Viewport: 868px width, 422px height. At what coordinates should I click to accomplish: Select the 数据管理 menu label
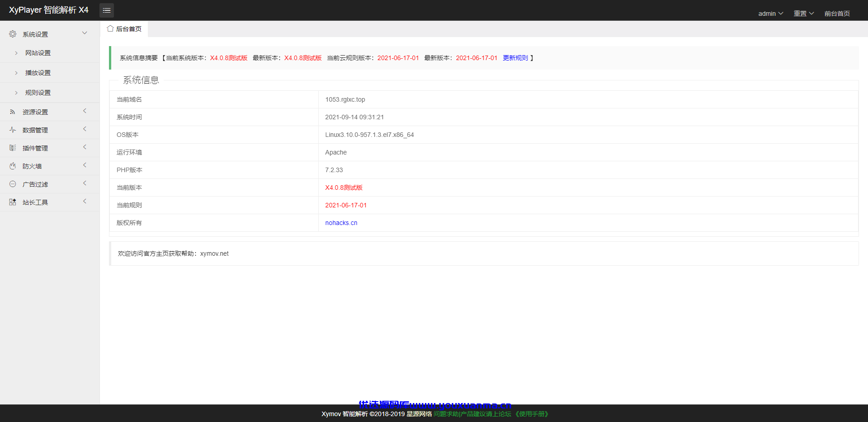pyautogui.click(x=35, y=130)
